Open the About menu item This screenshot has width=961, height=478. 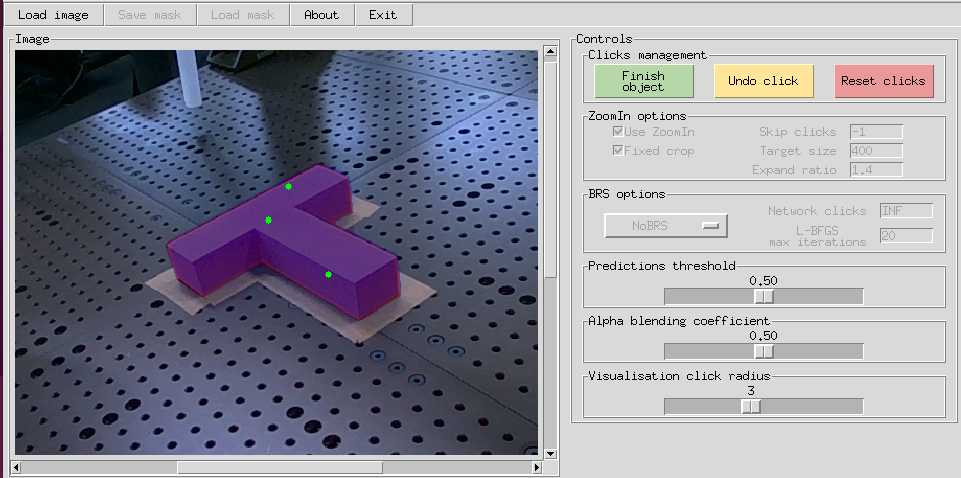322,15
